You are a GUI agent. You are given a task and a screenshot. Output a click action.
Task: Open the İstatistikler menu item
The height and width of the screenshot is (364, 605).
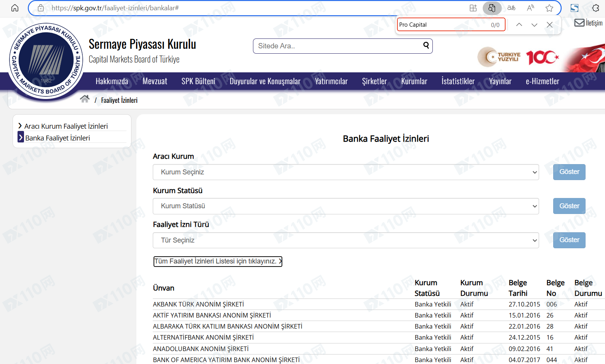click(x=458, y=81)
